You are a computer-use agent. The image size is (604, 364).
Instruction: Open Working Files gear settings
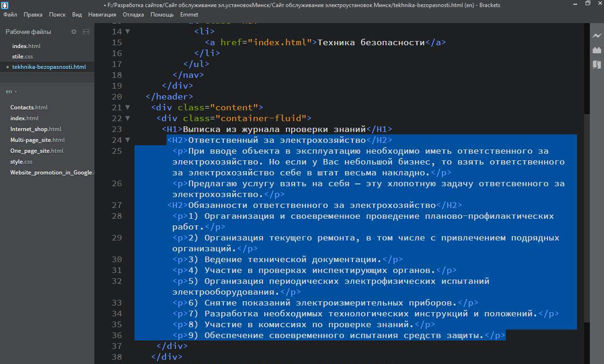click(x=74, y=32)
